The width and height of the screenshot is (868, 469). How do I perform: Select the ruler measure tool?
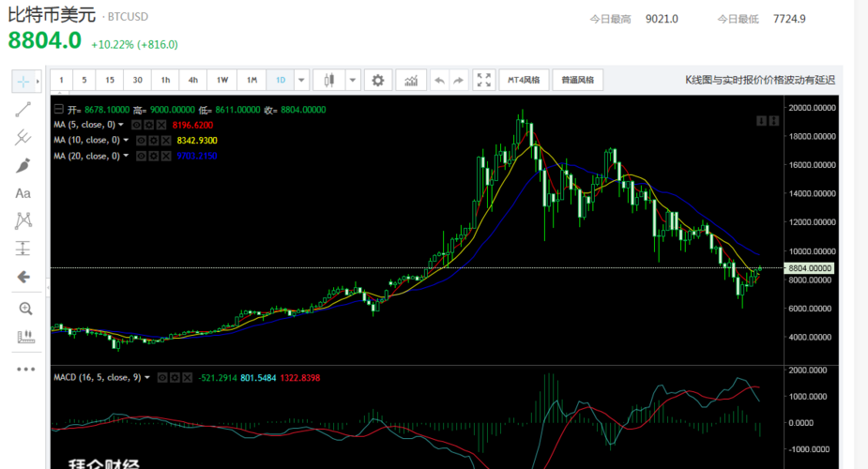[x=25, y=336]
